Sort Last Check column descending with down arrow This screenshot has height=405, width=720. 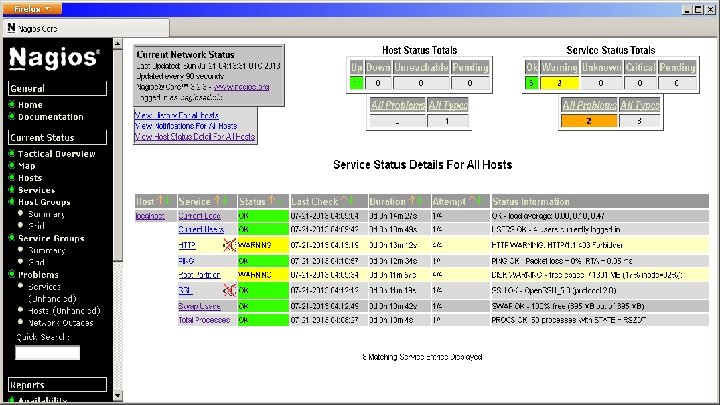[x=352, y=201]
